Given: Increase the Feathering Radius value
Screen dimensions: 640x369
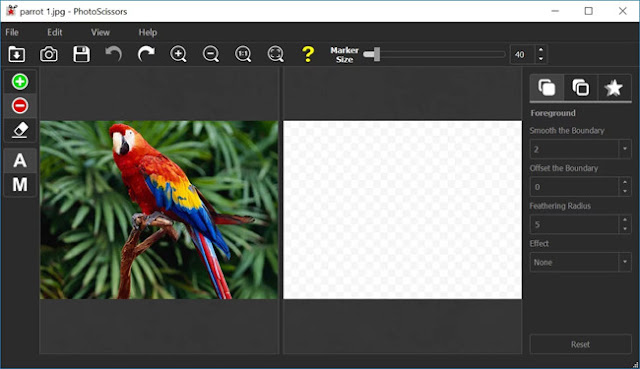Looking at the screenshot, I should tap(625, 220).
